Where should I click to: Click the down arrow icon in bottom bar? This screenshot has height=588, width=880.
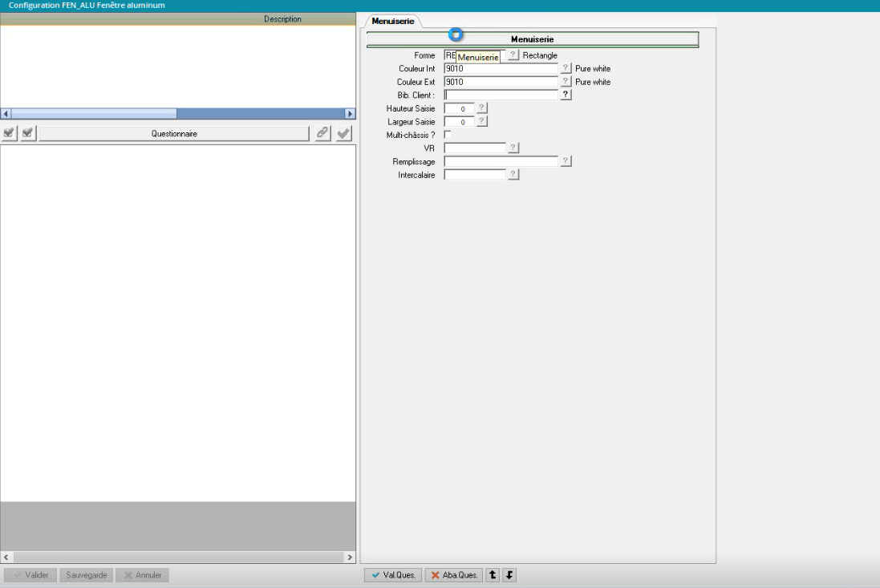point(509,575)
